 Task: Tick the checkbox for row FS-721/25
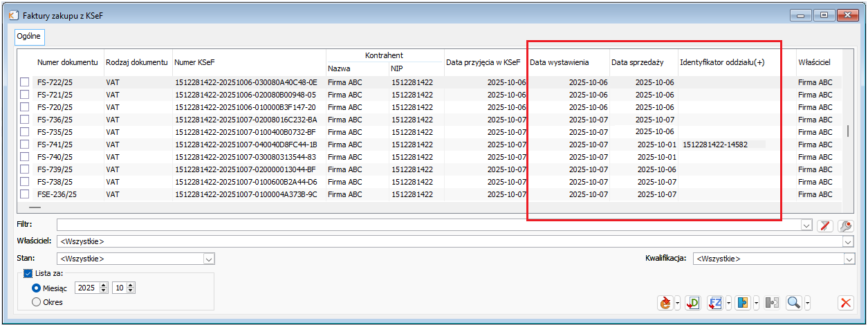coord(24,95)
